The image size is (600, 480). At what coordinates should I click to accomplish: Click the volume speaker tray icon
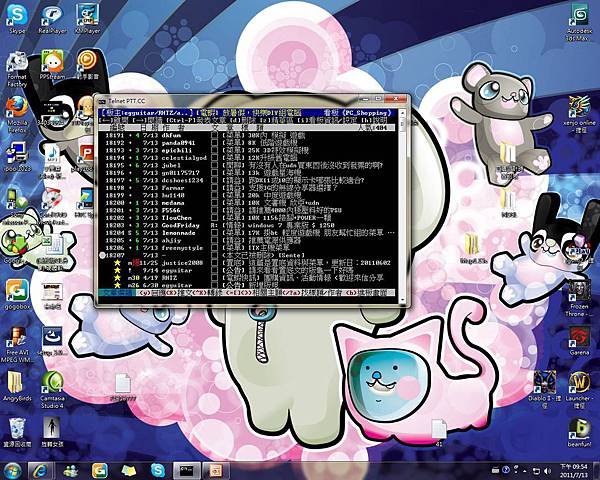pyautogui.click(x=547, y=471)
